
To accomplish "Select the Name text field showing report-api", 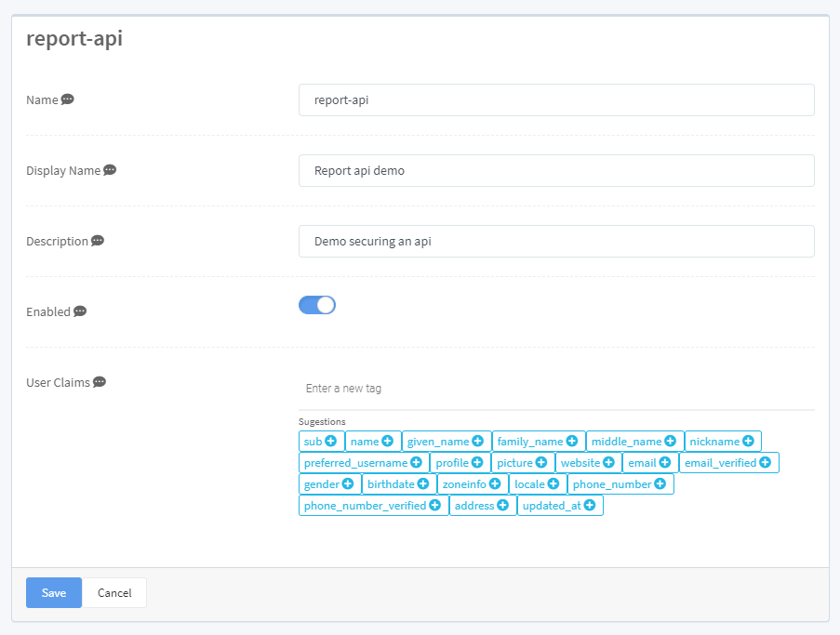I will click(555, 99).
